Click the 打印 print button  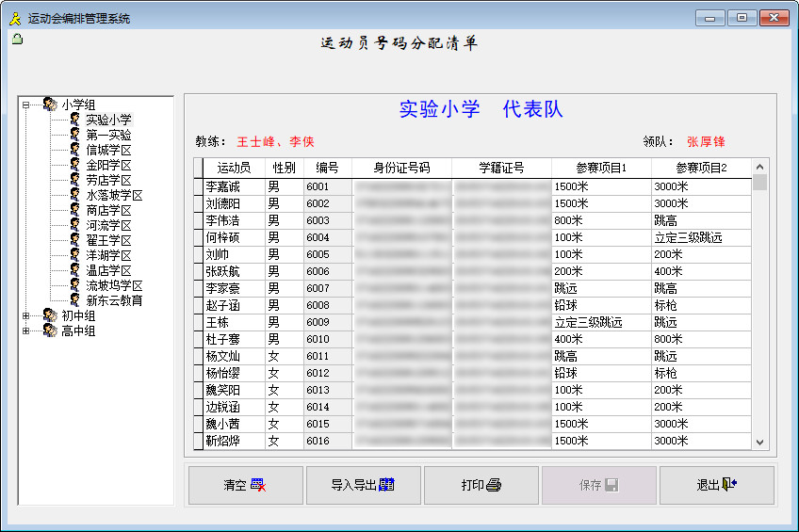(481, 485)
